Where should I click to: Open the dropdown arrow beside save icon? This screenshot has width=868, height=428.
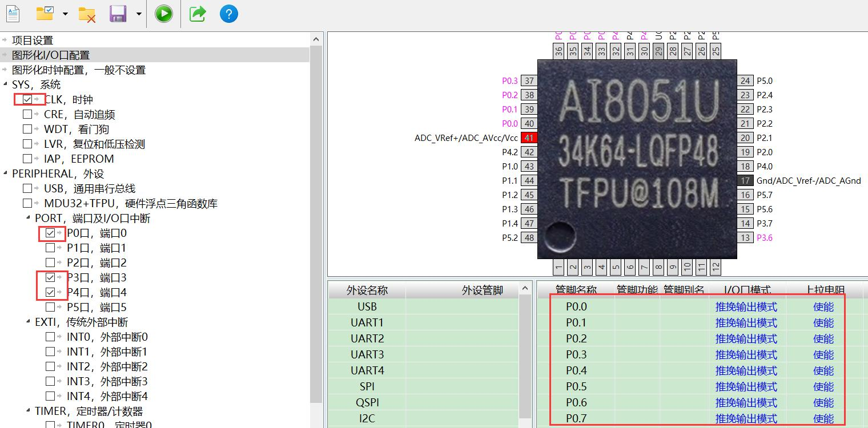coord(139,14)
